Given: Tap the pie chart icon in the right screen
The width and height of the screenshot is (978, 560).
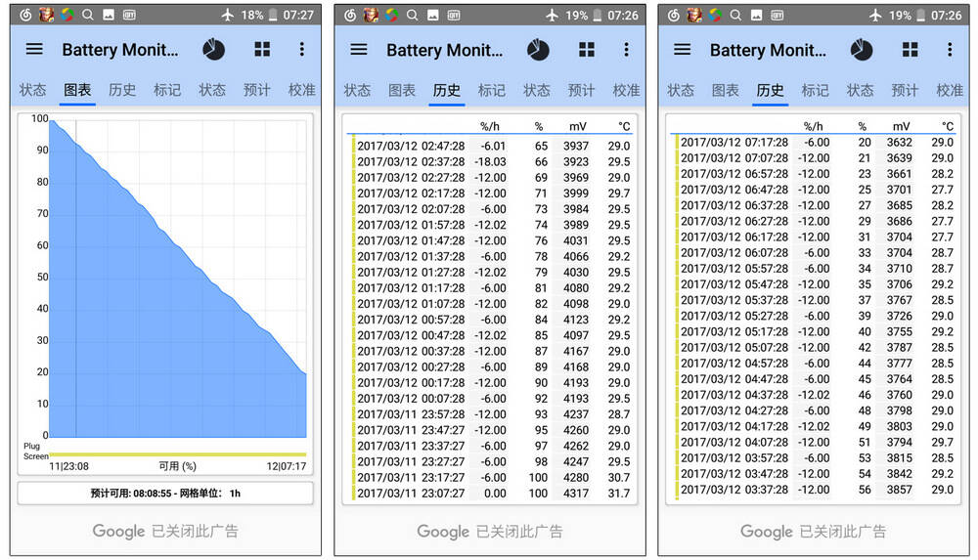Looking at the screenshot, I should click(x=862, y=50).
